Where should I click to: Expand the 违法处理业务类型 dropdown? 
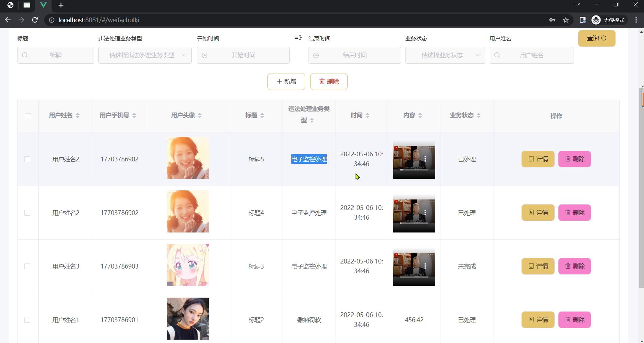point(145,55)
